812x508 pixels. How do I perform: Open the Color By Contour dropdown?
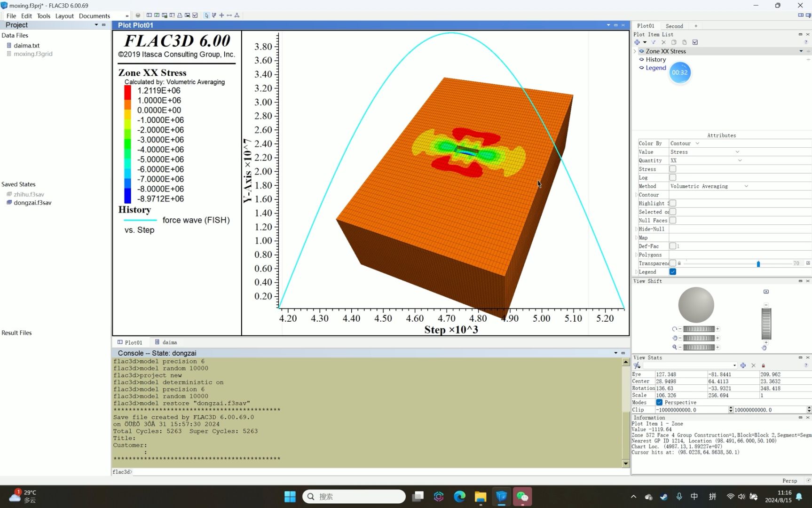click(x=697, y=143)
